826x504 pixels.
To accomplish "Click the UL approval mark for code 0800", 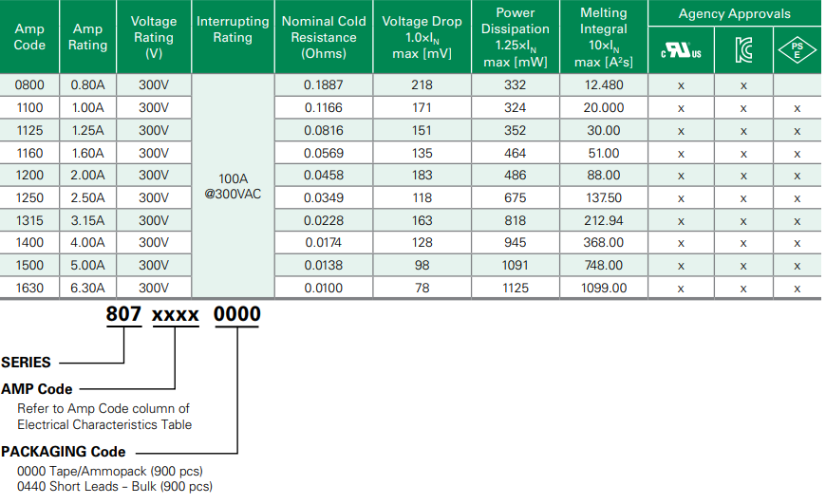I will click(681, 85).
